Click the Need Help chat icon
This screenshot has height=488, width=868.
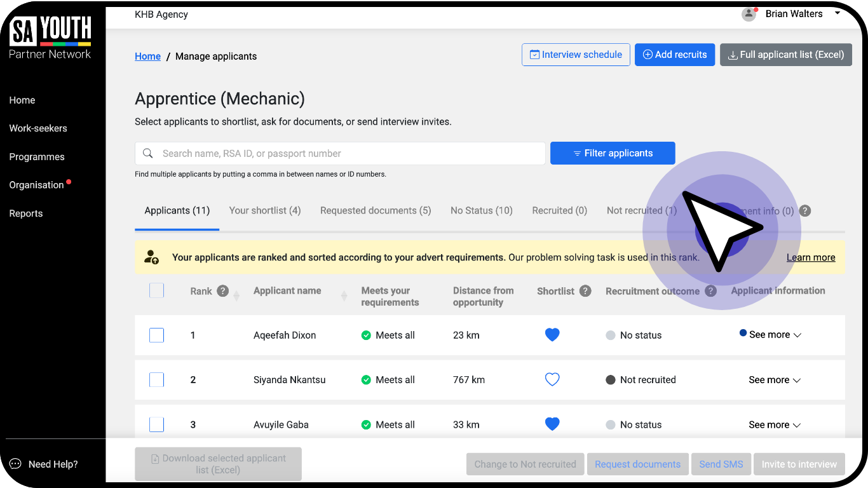15,464
